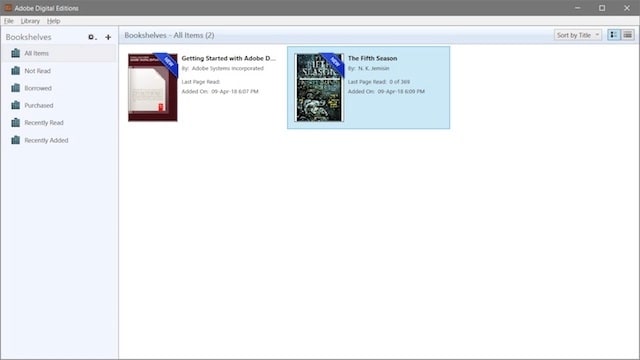Click the title 'Getting Started with Adobe D...'
This screenshot has width=640, height=360.
pos(229,58)
